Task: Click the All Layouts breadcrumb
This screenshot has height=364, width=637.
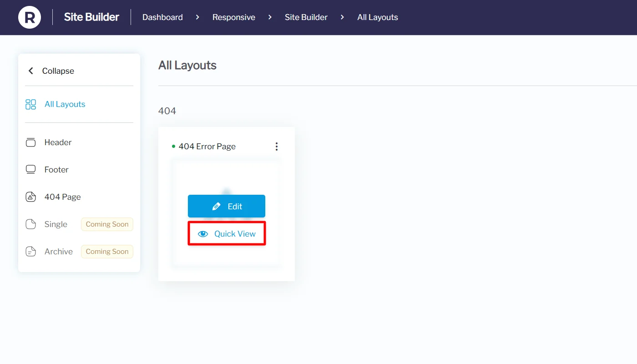Action: (378, 17)
